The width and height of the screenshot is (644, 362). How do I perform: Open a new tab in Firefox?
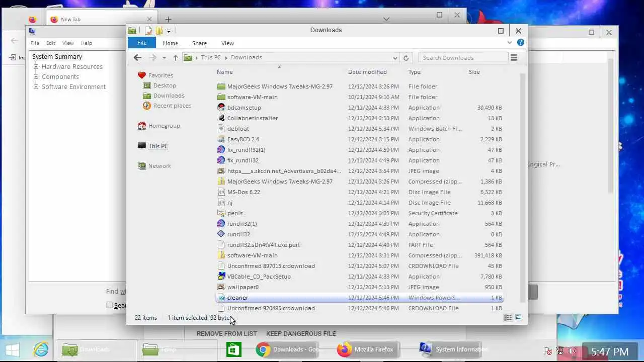click(168, 19)
